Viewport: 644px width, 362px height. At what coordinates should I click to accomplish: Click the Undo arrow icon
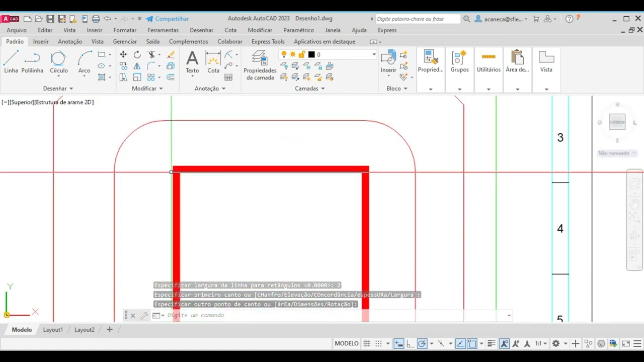[107, 19]
